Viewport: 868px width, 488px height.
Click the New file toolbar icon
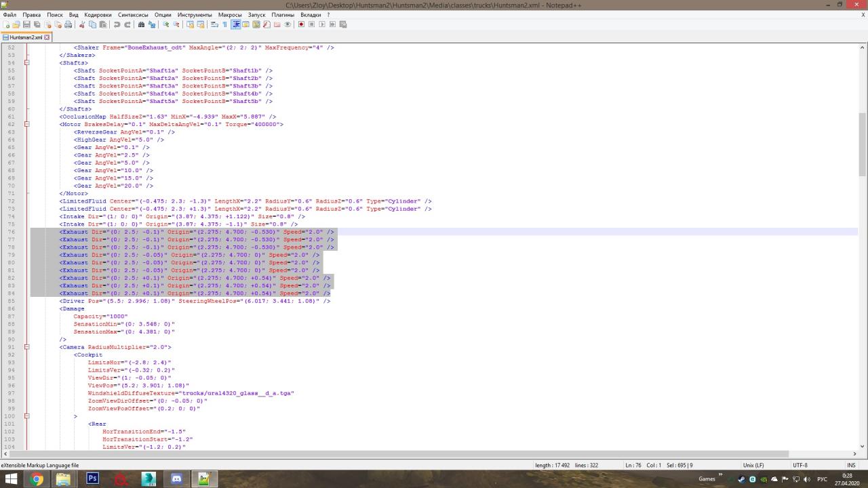(6, 24)
